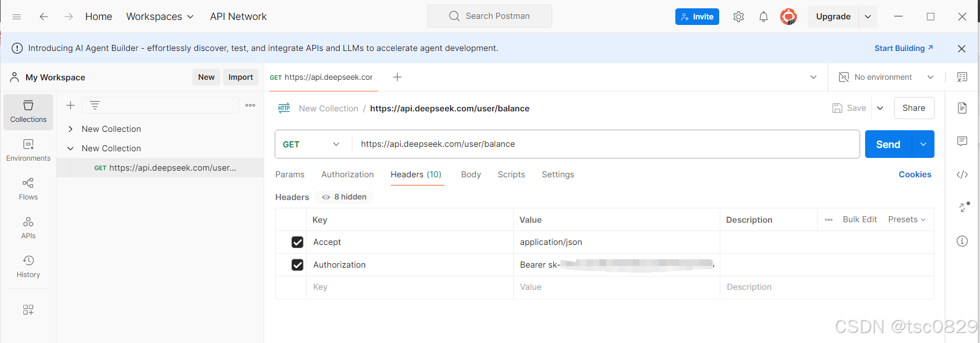Select the Headers (10) tab
This screenshot has width=980, height=343.
click(x=416, y=175)
